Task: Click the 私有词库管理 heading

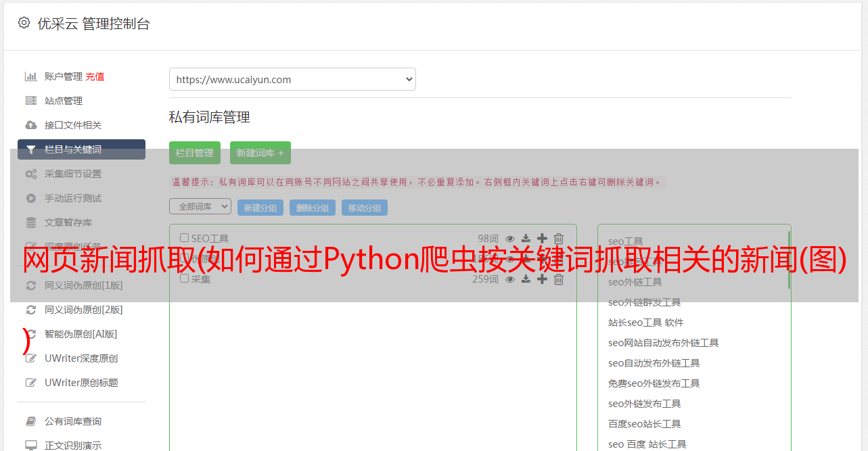Action: pos(210,117)
